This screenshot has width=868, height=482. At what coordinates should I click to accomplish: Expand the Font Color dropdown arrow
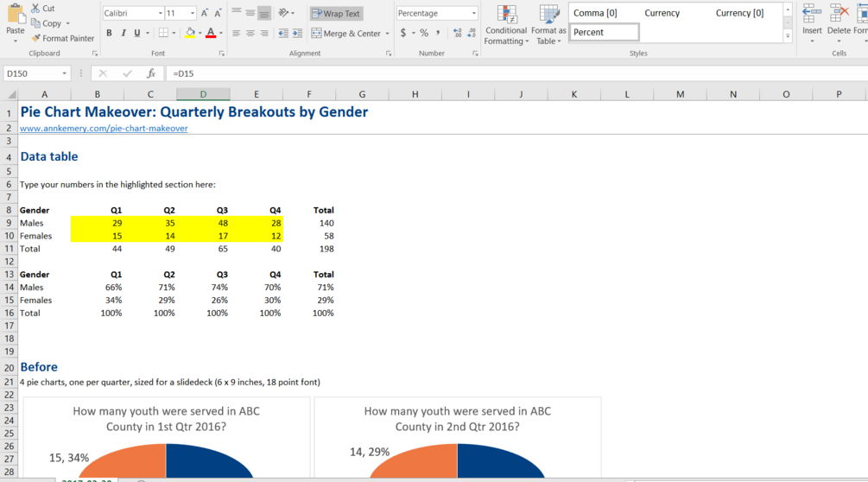click(x=221, y=33)
